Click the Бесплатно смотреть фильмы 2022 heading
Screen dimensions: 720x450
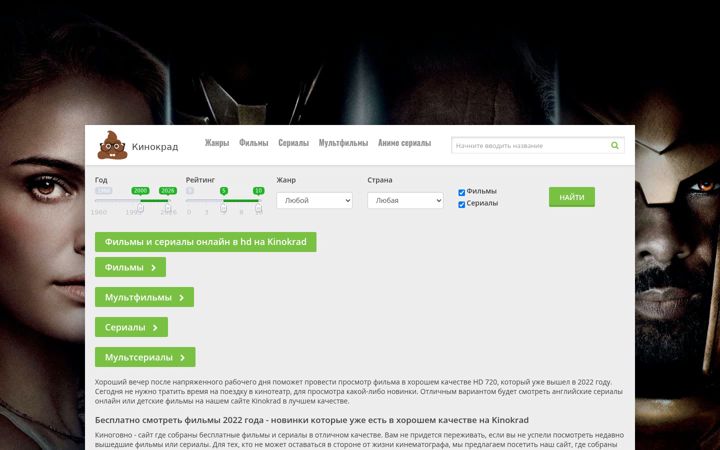pyautogui.click(x=312, y=420)
